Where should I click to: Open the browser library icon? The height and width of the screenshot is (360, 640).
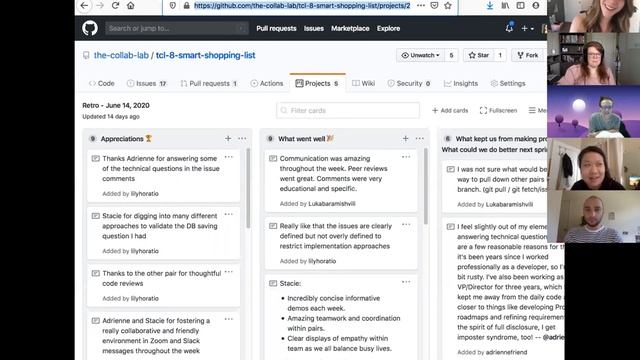(505, 5)
